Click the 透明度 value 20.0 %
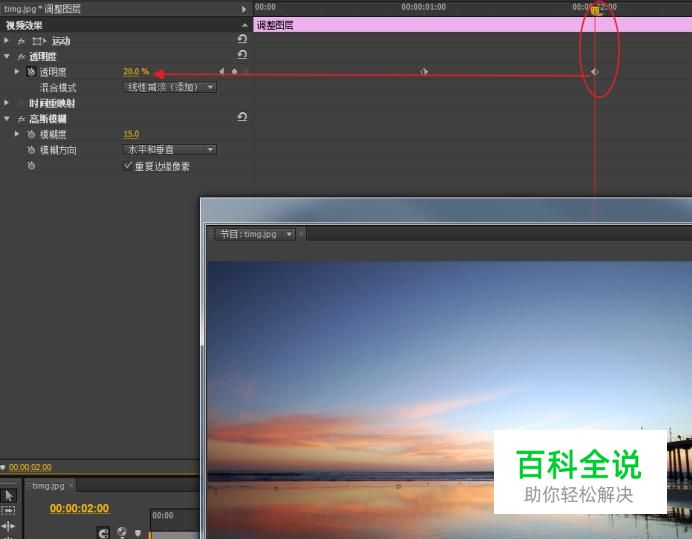692x539 pixels. click(x=136, y=72)
